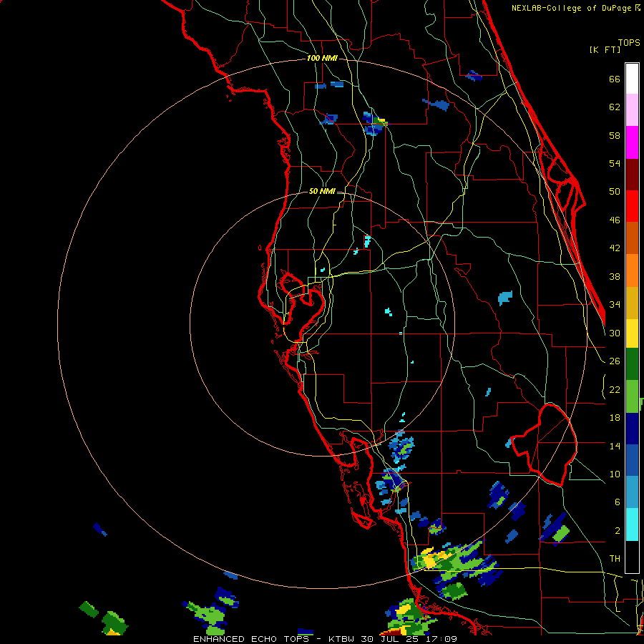Choose the navy blue legend swatch
The width and height of the screenshot is (644, 644).
point(632,429)
